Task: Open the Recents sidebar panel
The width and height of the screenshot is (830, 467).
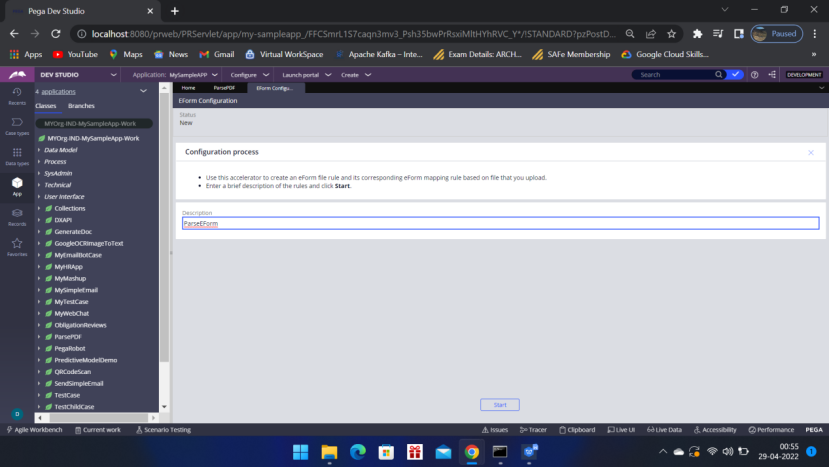Action: pos(17,96)
